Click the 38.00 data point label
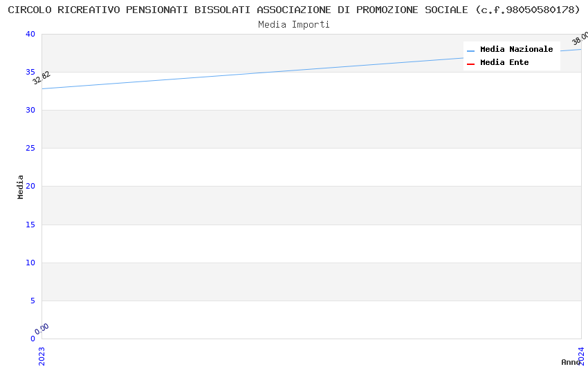The height and width of the screenshot is (380, 588). [580, 38]
